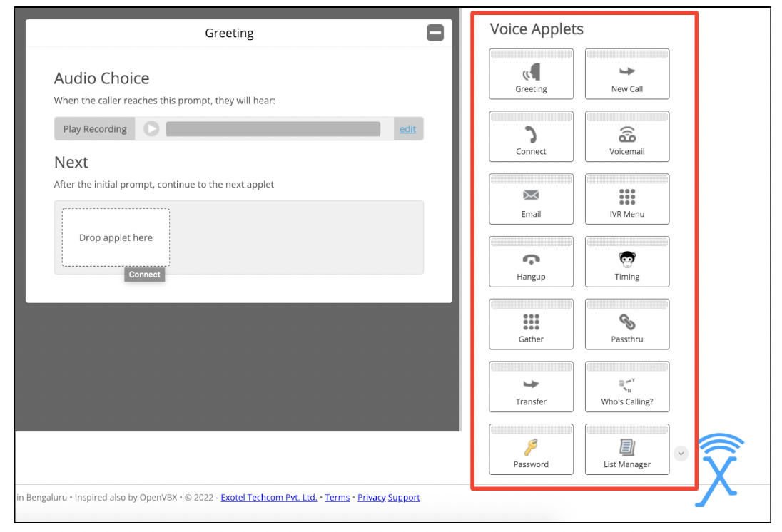The image size is (782, 532).
Task: Pick the IVR Menu applet
Action: pos(626,200)
